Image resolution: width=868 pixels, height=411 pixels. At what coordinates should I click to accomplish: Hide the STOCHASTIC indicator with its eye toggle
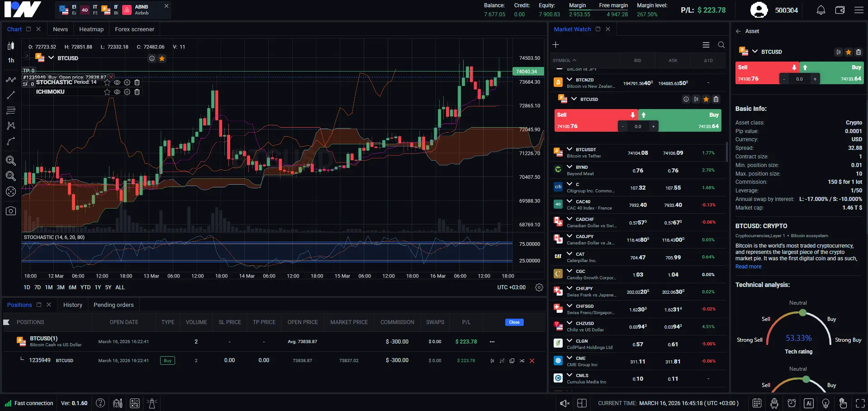[117, 82]
